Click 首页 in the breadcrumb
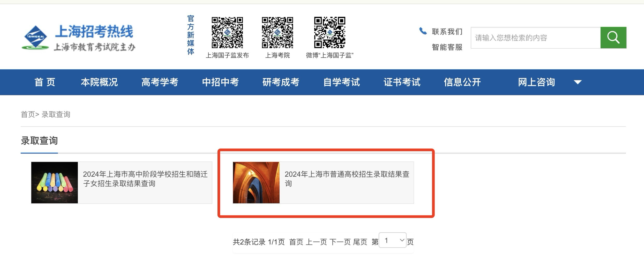The width and height of the screenshot is (644, 268). pos(28,114)
